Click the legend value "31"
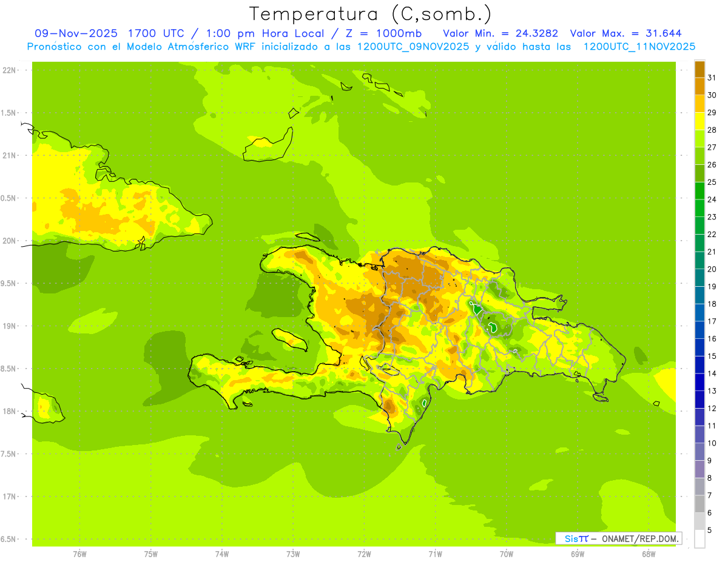This screenshot has width=728, height=562. tap(712, 78)
